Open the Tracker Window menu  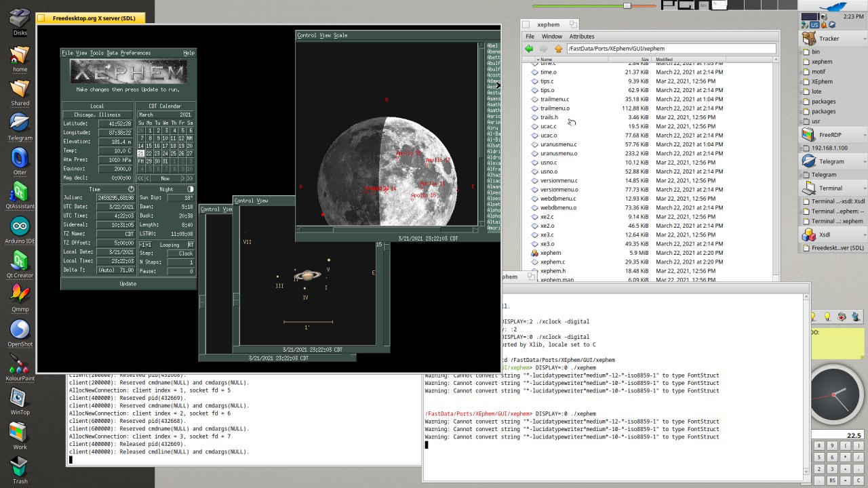coord(551,36)
